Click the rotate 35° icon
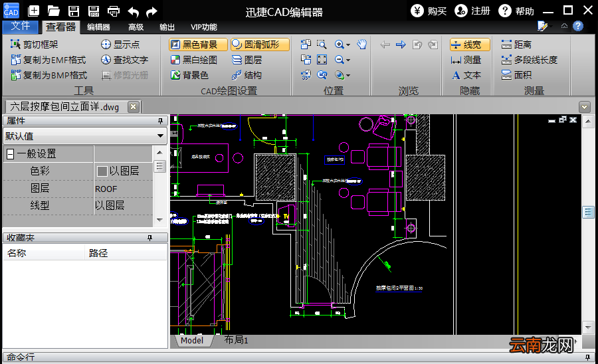 pyautogui.click(x=306, y=75)
